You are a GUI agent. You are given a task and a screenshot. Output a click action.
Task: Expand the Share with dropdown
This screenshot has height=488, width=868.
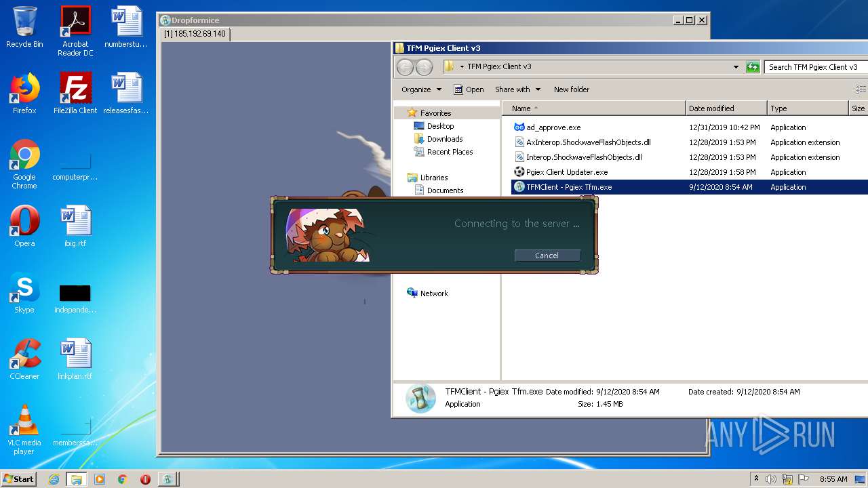click(x=518, y=89)
